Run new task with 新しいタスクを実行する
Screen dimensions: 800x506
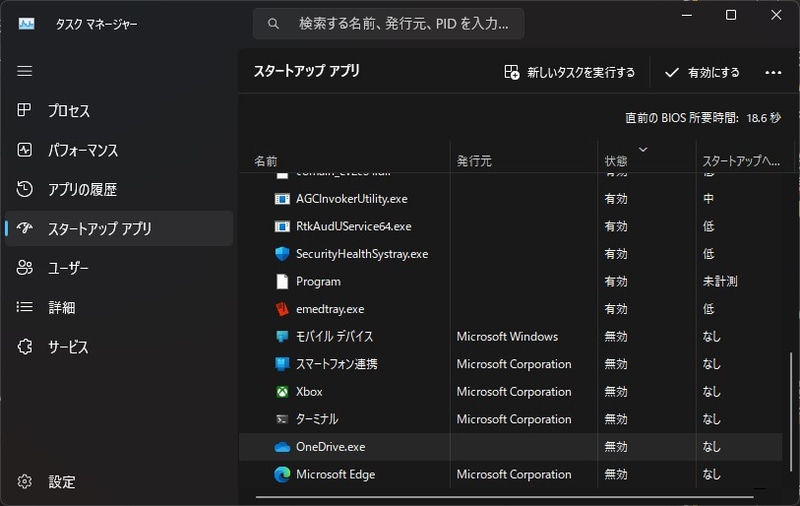tap(569, 72)
